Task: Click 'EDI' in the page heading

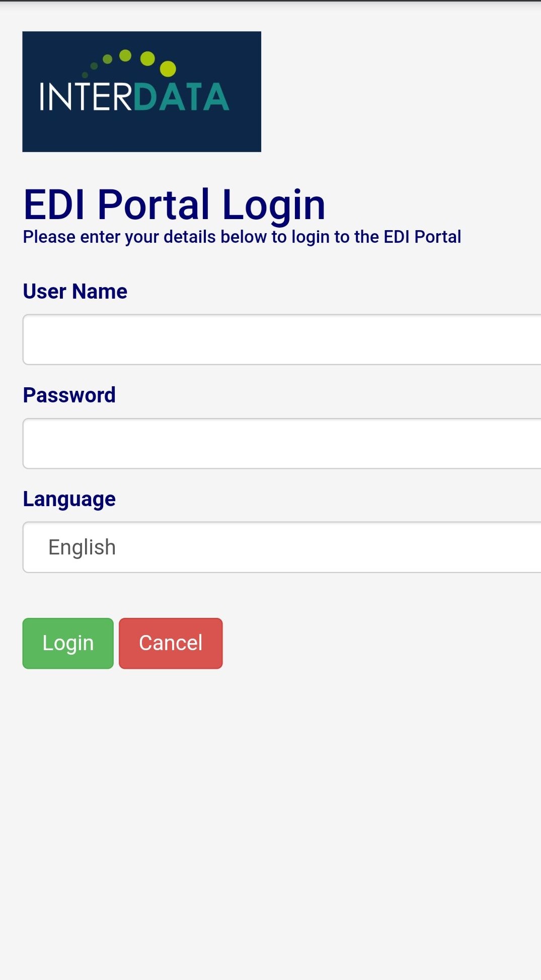Action: click(54, 204)
